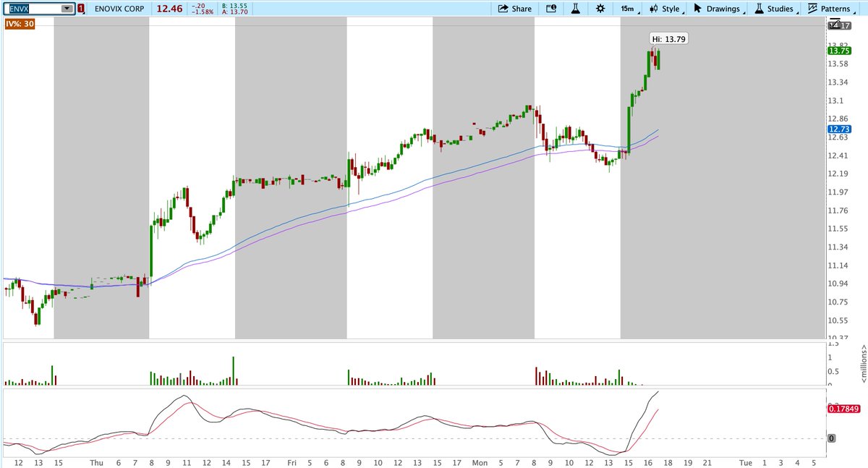Click the Fri date label on the time axis
The width and height of the screenshot is (868, 468).
coord(292,461)
